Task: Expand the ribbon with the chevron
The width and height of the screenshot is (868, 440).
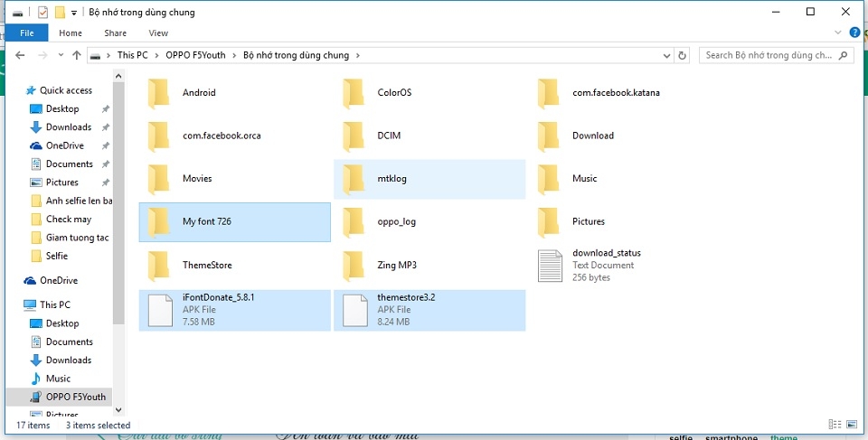Action: click(837, 33)
